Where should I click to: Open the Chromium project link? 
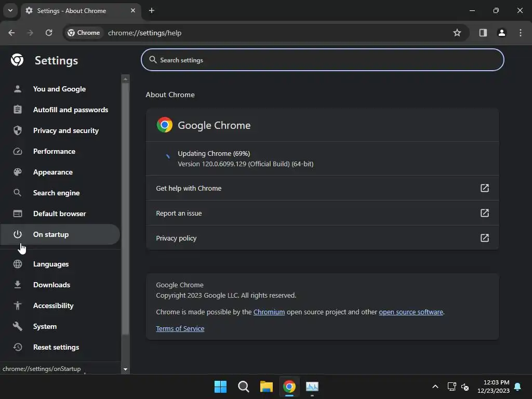(269, 312)
